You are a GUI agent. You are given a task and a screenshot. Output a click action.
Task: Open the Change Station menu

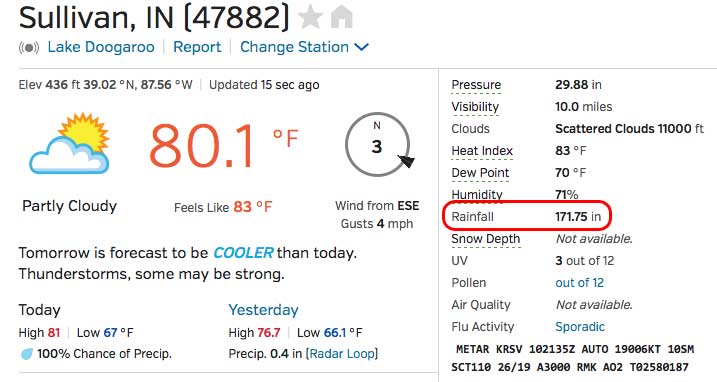click(x=294, y=47)
